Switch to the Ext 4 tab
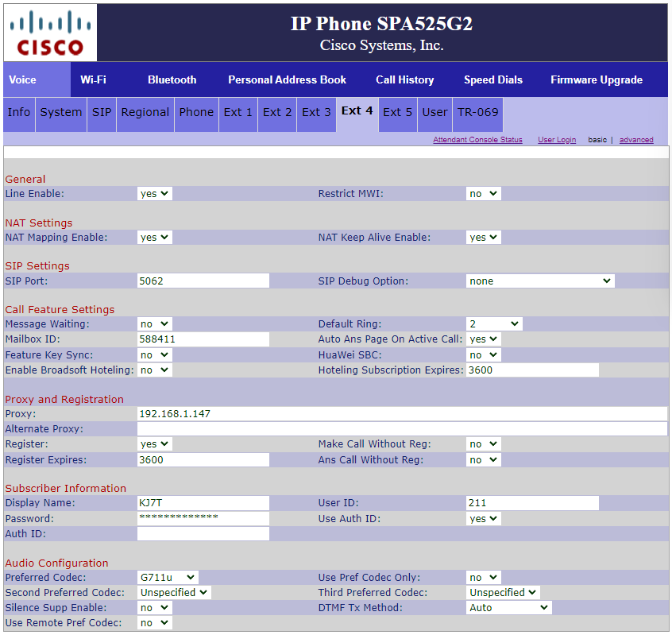Screen dimensions: 672x635 point(357,112)
